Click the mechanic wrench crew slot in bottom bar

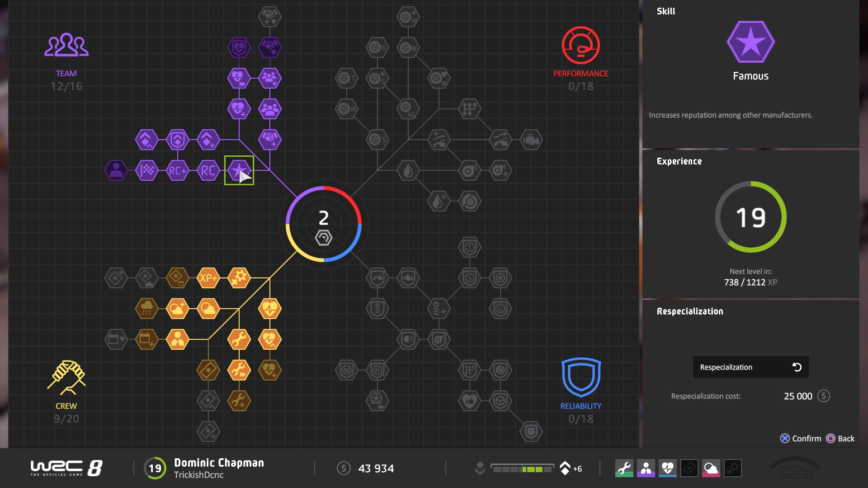click(x=624, y=469)
